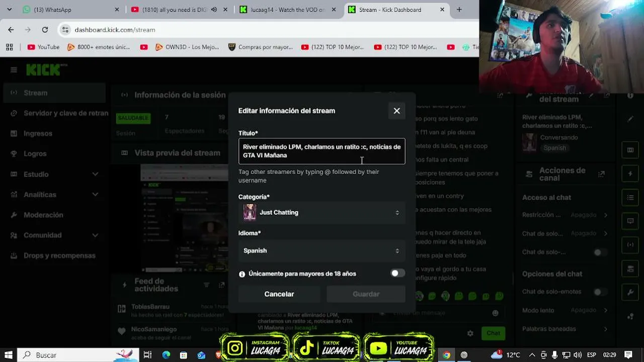Toggle Únicamente para mayores de 18 años
Image resolution: width=644 pixels, height=362 pixels.
397,274
